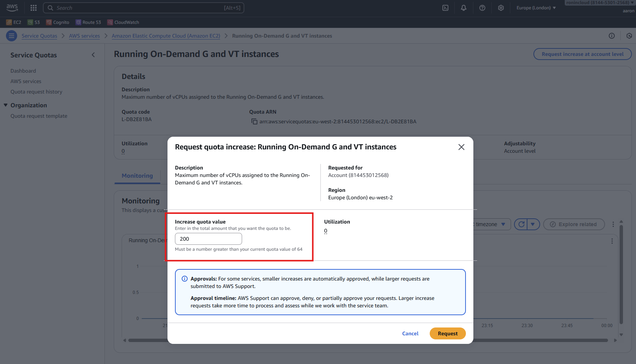The image size is (636, 364).
Task: Click Request increase at account level
Action: 582,54
